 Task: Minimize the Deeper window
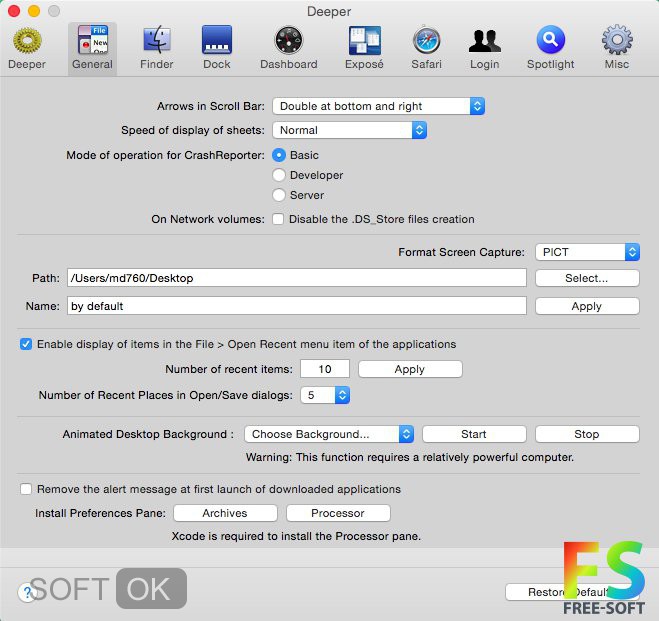tap(34, 11)
